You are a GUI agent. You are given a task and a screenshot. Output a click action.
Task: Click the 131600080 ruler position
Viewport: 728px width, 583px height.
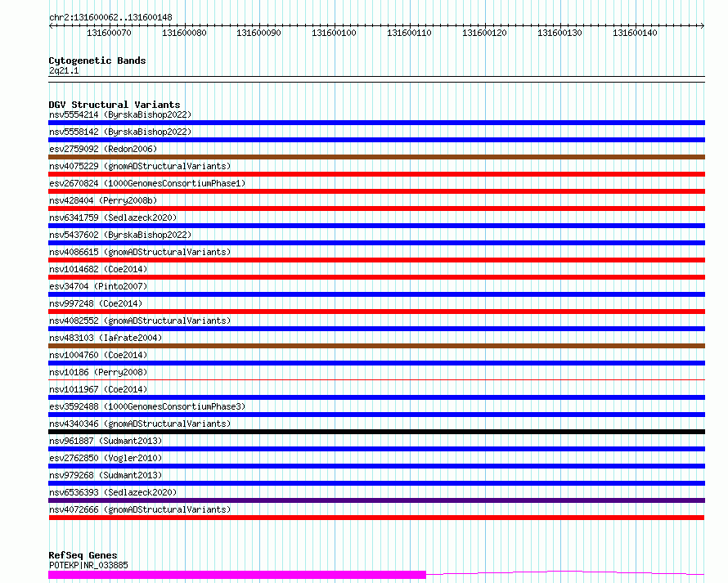184,33
